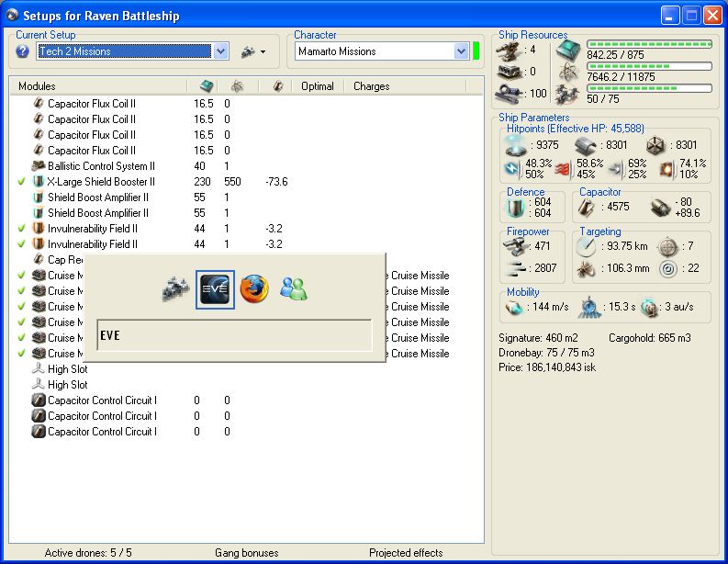Click the calibration points icon
728x564 pixels.
[510, 94]
